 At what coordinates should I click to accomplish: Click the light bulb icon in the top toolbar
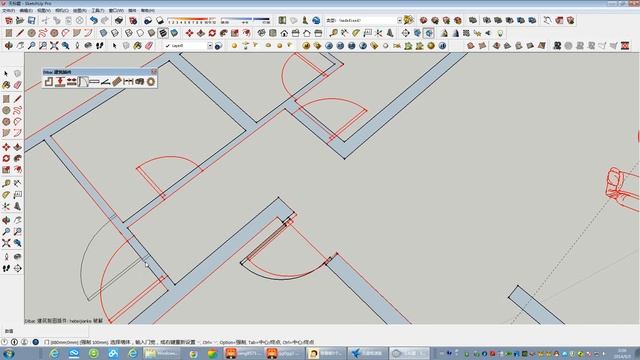[x=500, y=33]
